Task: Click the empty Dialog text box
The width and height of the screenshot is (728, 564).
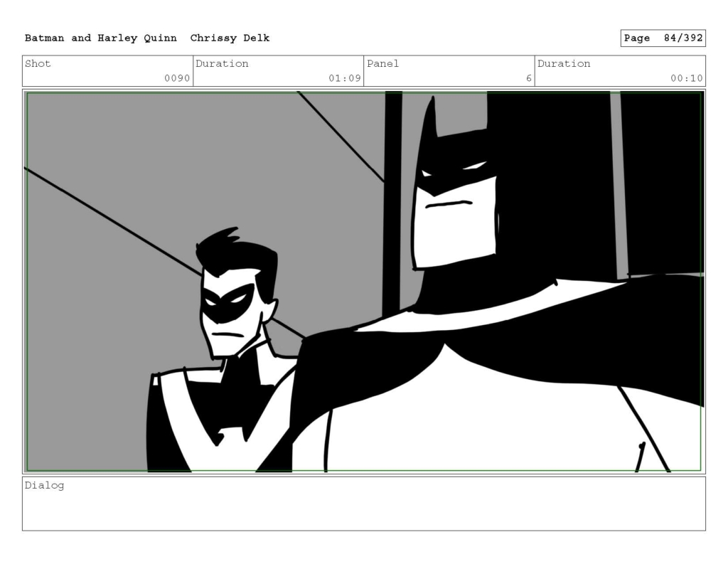Action: (x=364, y=504)
